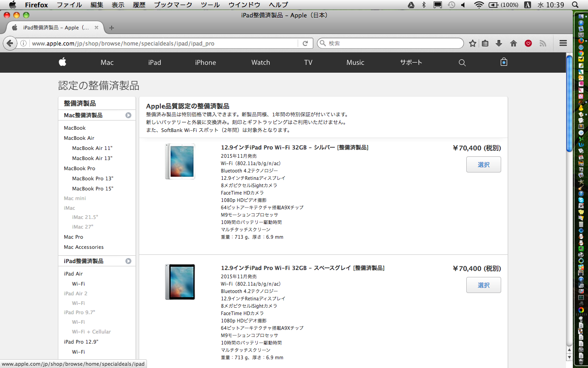
Task: Go to Mac in site navigation
Action: pos(107,63)
